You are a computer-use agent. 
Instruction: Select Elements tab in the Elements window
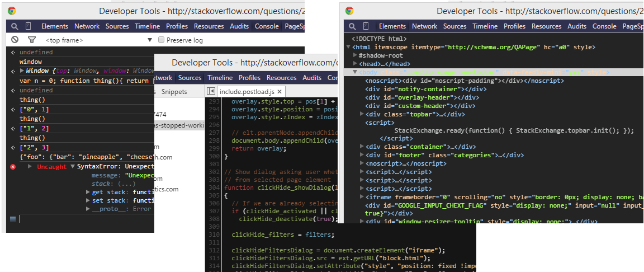[392, 26]
